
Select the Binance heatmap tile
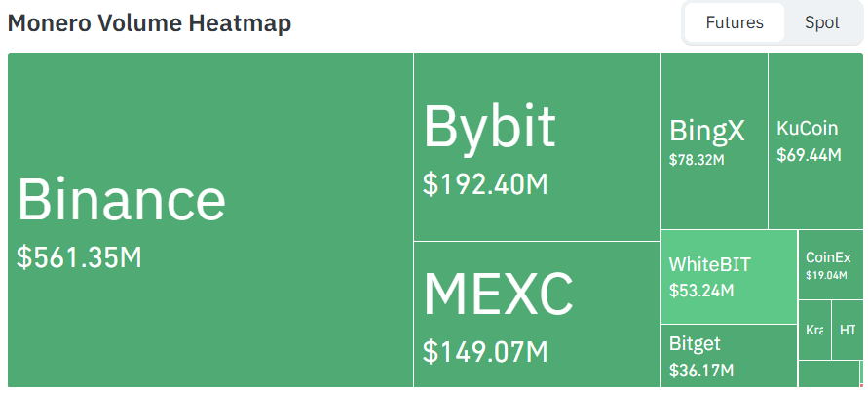(210, 219)
